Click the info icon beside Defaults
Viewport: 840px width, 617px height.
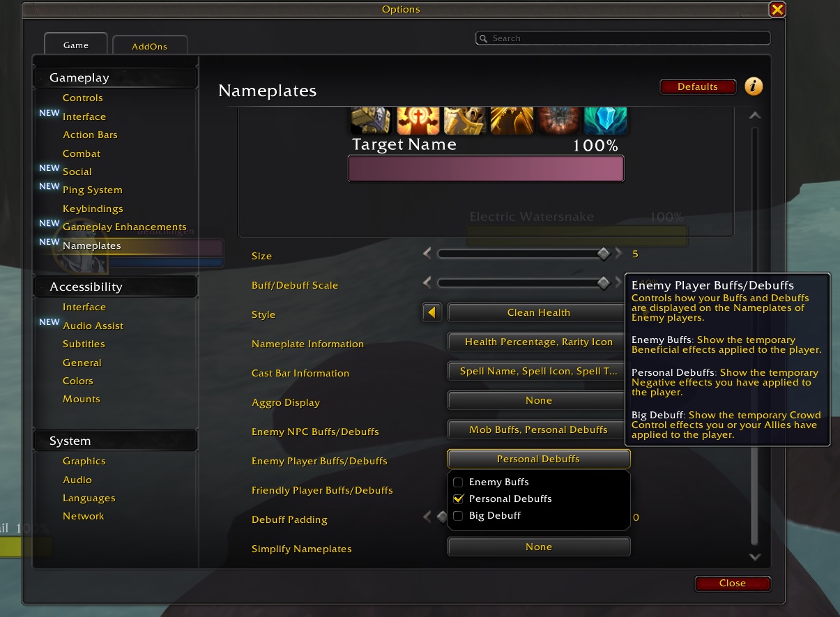click(x=754, y=86)
